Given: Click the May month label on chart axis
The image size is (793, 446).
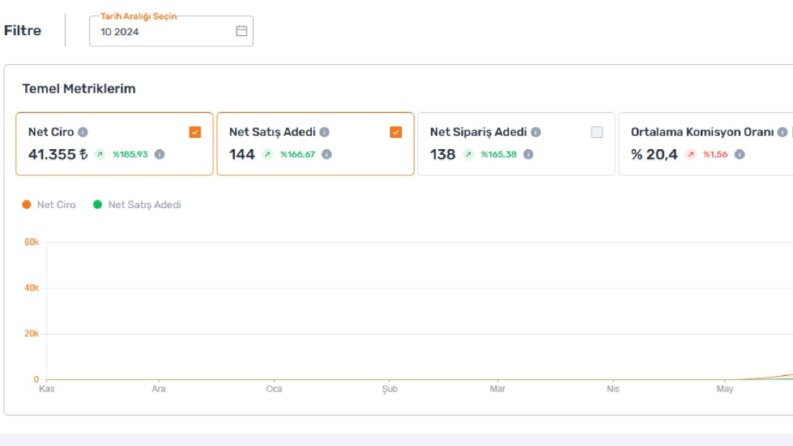Looking at the screenshot, I should tap(725, 388).
